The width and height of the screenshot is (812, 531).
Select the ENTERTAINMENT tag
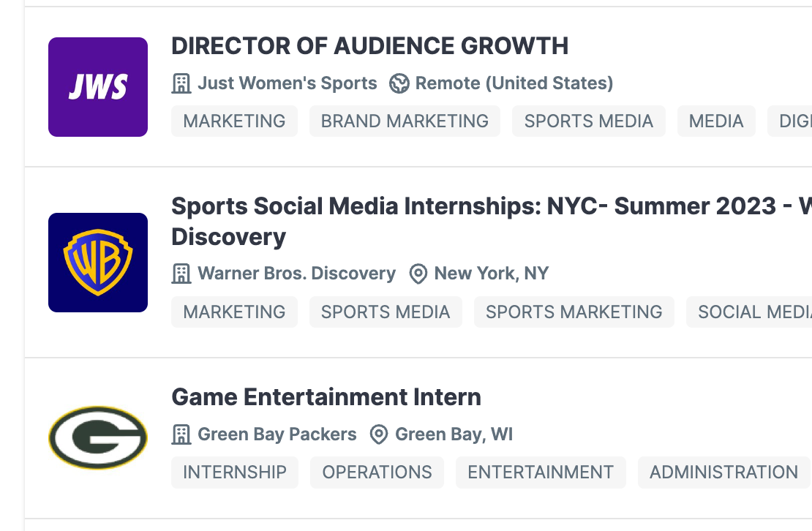540,472
